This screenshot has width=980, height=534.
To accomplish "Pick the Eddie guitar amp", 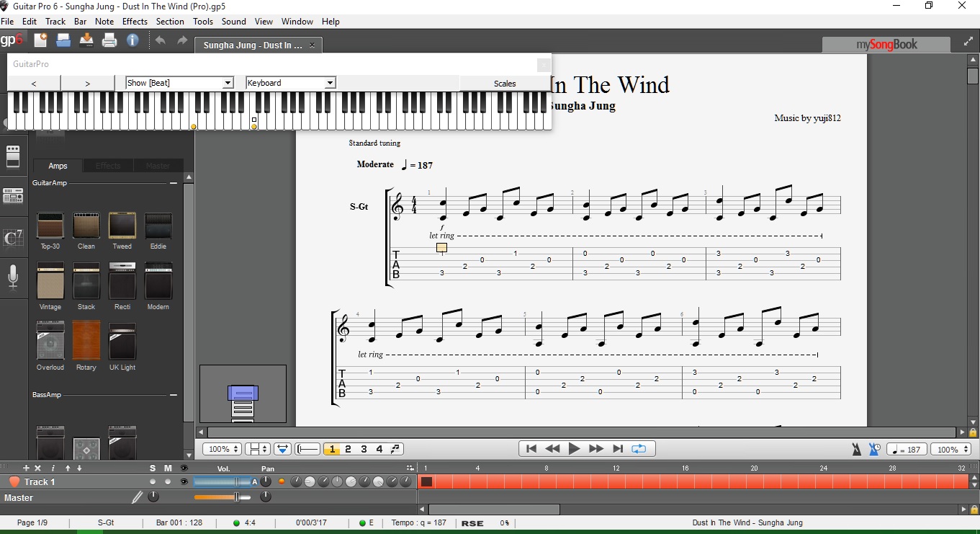I will coord(158,226).
